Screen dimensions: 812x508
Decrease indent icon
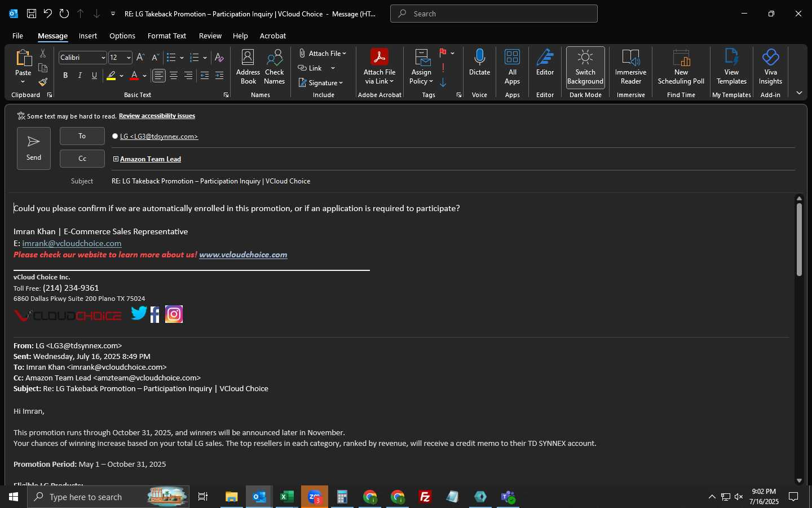pyautogui.click(x=205, y=76)
